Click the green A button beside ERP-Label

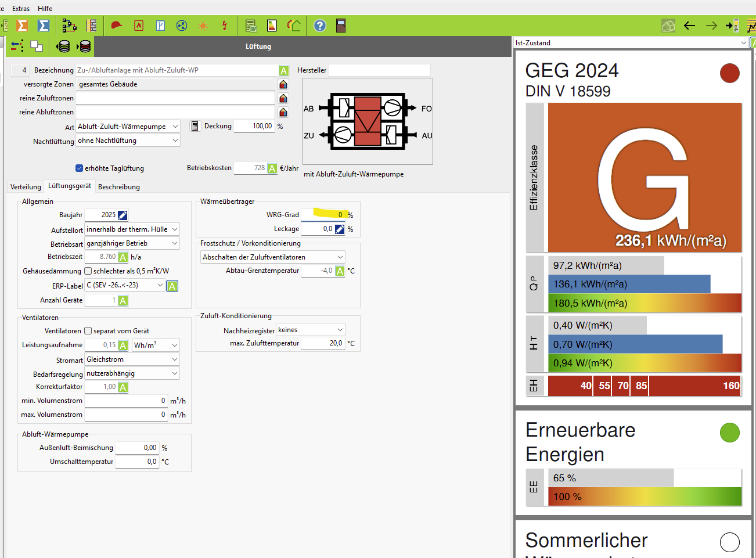tap(172, 286)
